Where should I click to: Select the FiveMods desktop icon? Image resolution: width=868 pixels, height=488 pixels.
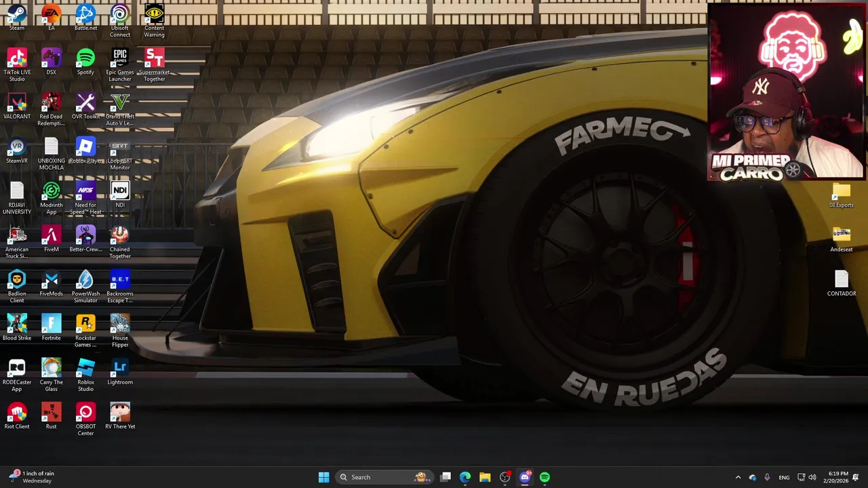tap(52, 283)
